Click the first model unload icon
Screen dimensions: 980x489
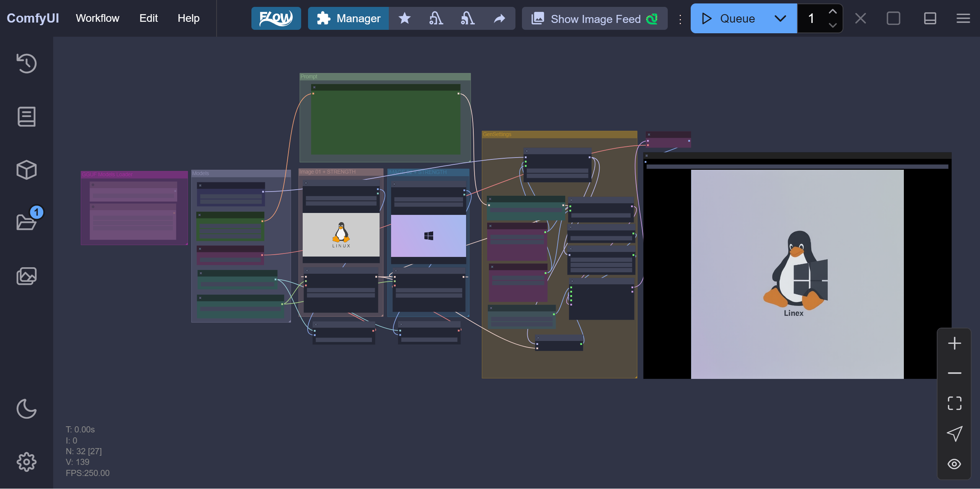click(x=436, y=18)
